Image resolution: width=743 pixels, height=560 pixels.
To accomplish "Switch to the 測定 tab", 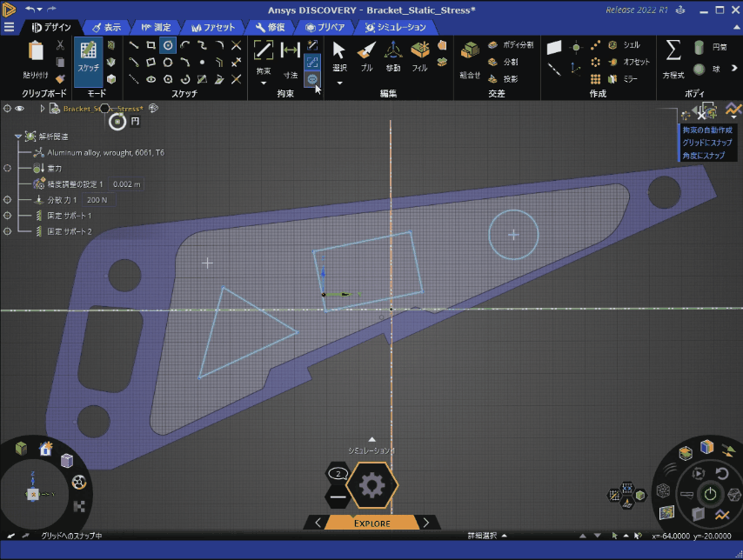I will 157,28.
